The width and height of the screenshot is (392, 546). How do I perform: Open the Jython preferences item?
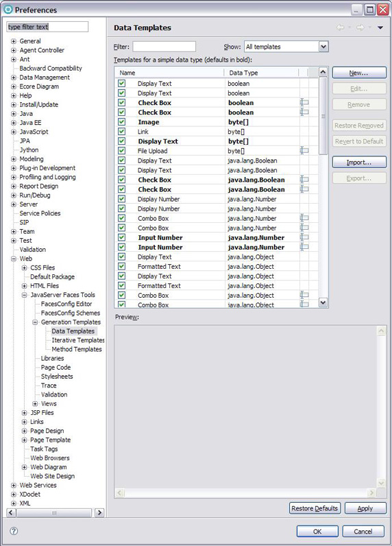point(29,150)
